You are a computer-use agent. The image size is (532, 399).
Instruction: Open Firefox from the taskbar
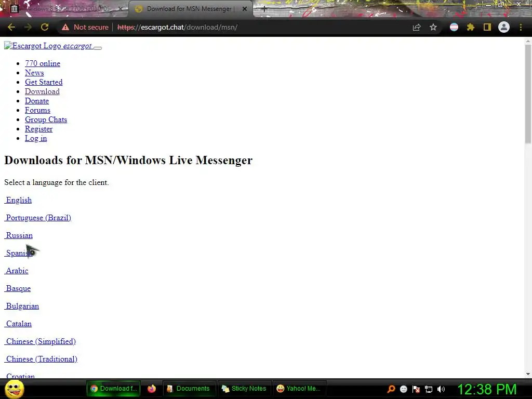(152, 389)
